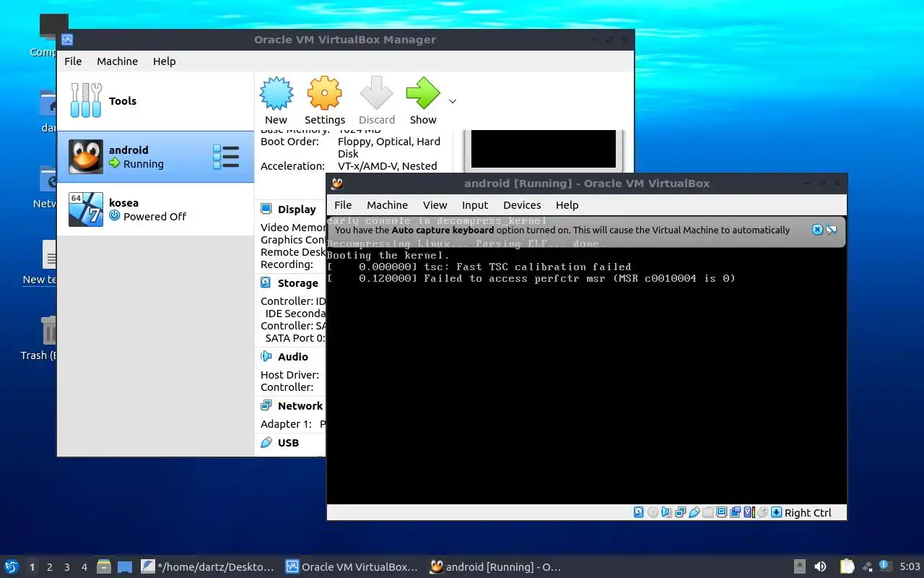Switch to workspace 2 in the pager
This screenshot has width=924, height=578.
click(49, 567)
